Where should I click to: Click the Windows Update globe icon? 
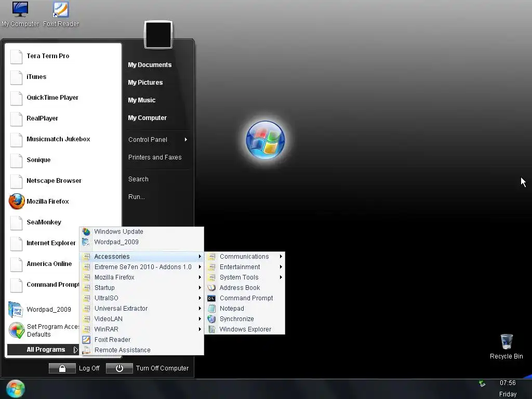click(x=86, y=232)
